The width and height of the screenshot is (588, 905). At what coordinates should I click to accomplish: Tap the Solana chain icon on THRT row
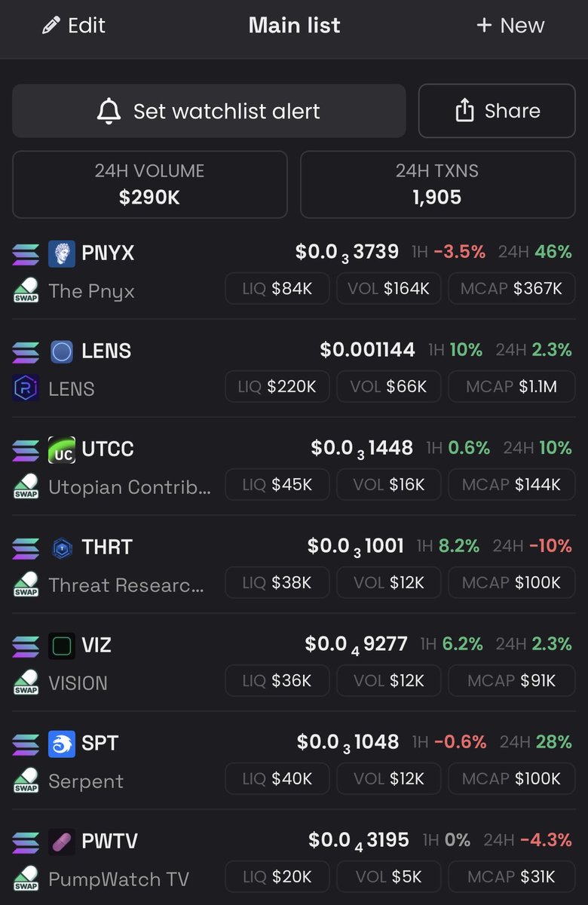[x=26, y=548]
